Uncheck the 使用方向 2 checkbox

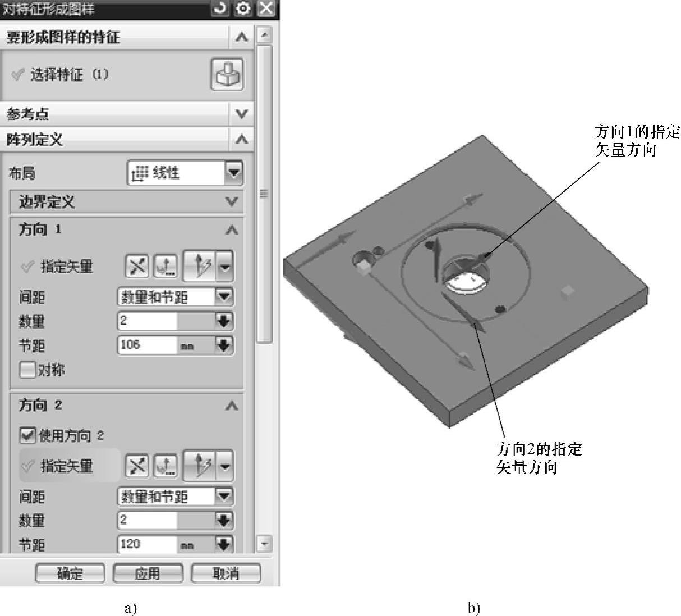tap(27, 435)
